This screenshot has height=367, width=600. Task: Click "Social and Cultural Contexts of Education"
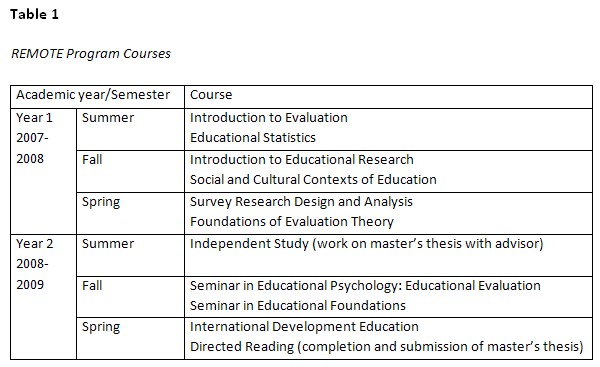(x=313, y=179)
